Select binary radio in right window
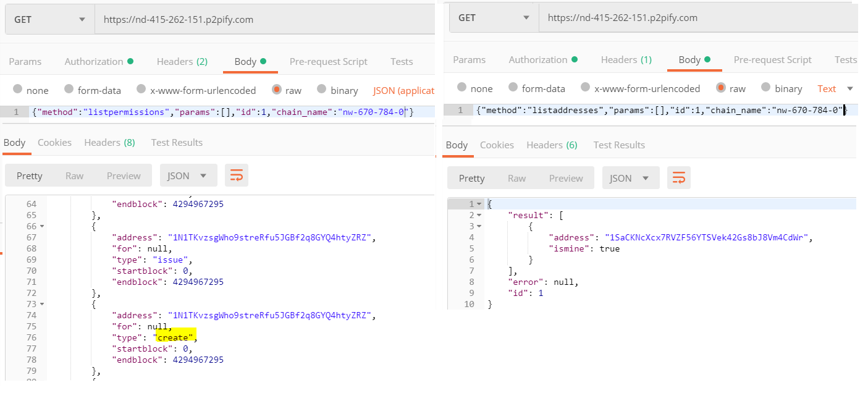 coord(766,88)
